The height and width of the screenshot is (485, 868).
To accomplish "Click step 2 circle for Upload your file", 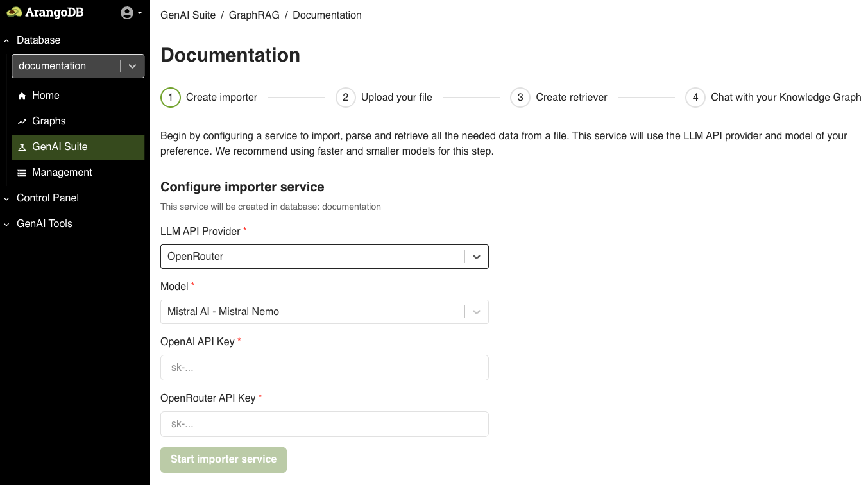I will [x=345, y=98].
